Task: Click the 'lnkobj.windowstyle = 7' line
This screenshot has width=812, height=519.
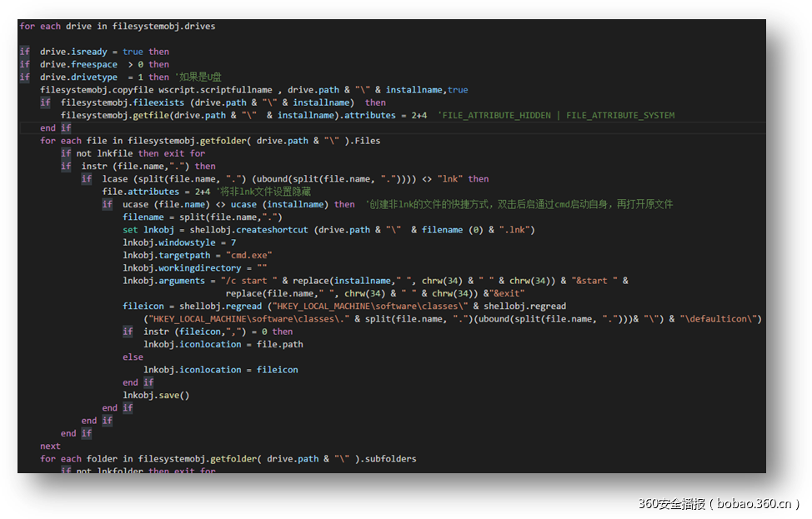Action: (x=179, y=242)
